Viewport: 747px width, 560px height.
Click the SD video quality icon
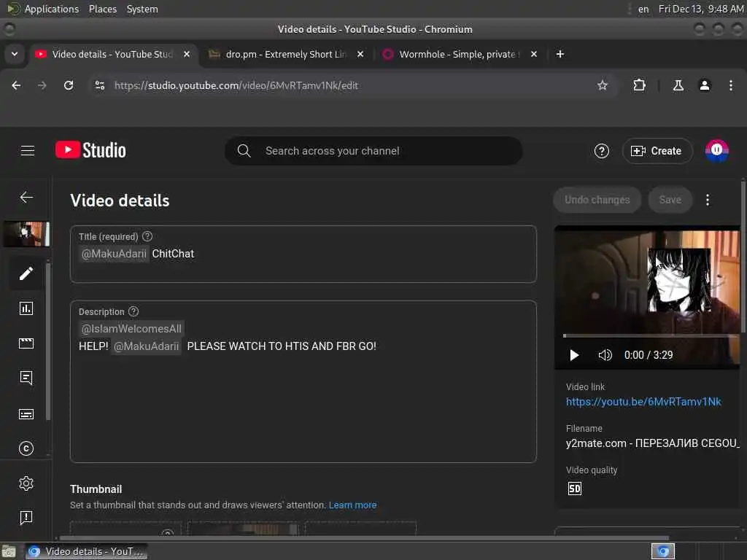575,489
